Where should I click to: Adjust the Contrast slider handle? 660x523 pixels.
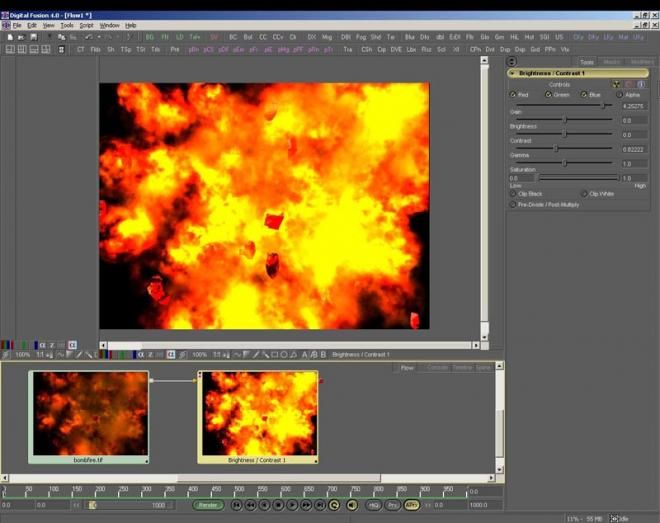tap(556, 148)
